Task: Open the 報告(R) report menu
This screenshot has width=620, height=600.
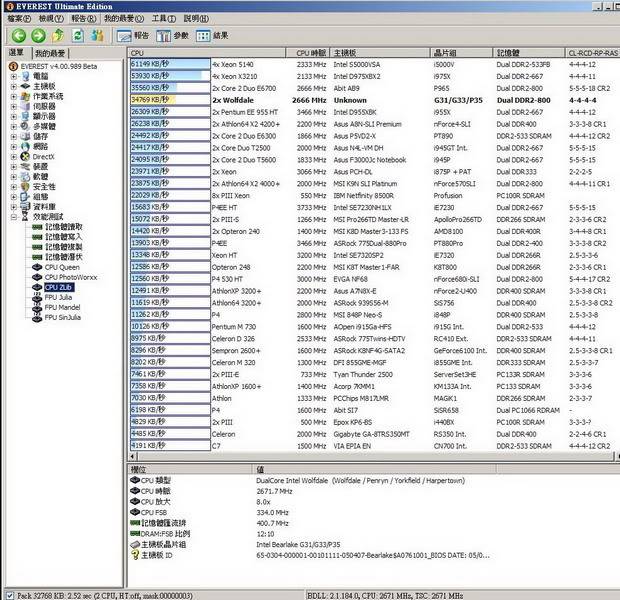Action: pyautogui.click(x=83, y=19)
